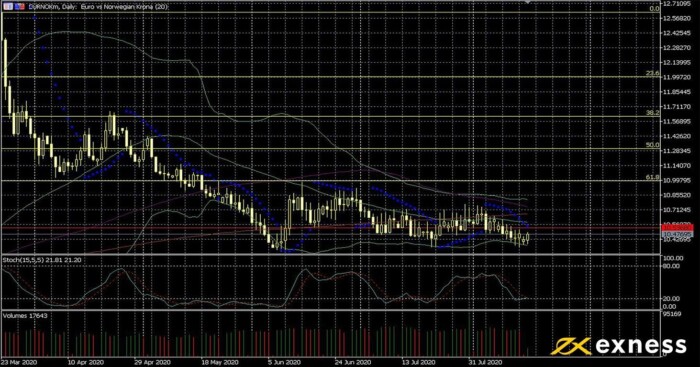This screenshot has width=700, height=367.
Task: Click the 31 Jul 2020 date marker
Action: (x=486, y=362)
